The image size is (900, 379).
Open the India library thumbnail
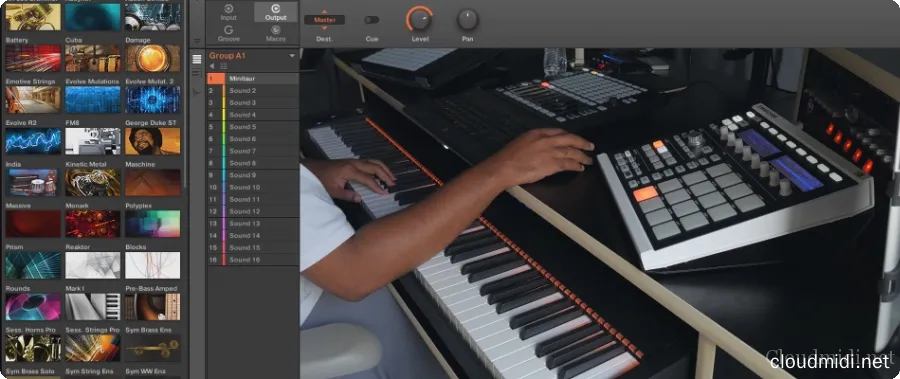tap(33, 183)
